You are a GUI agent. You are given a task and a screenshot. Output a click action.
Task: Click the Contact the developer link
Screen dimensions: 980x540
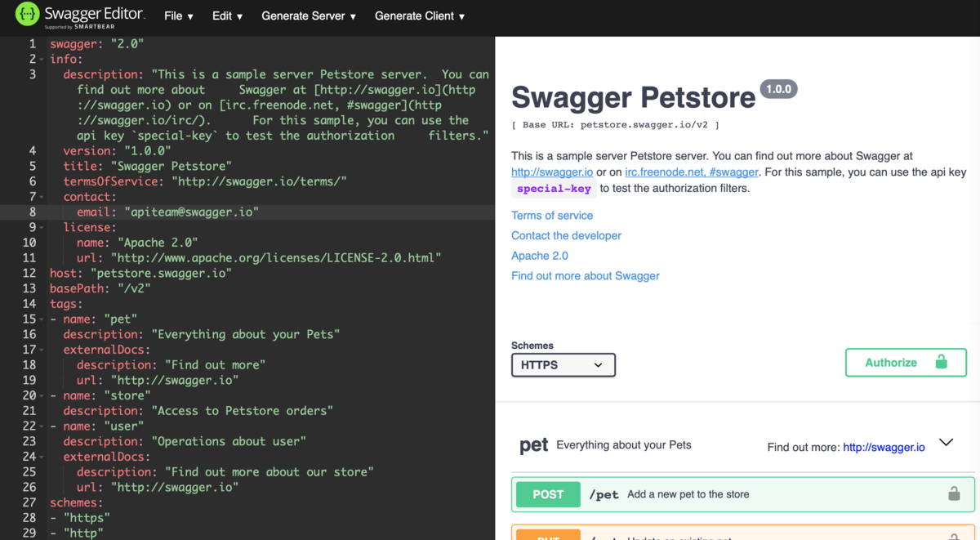[x=566, y=235]
